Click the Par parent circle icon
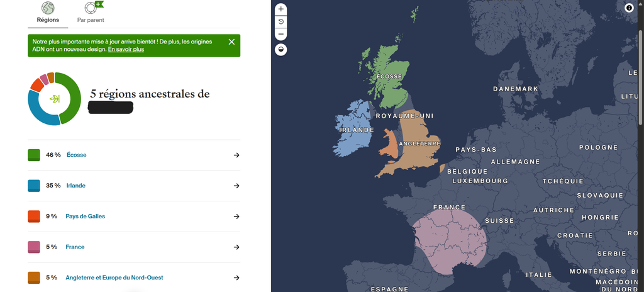Viewport: 644px width, 292px height. coord(91,8)
